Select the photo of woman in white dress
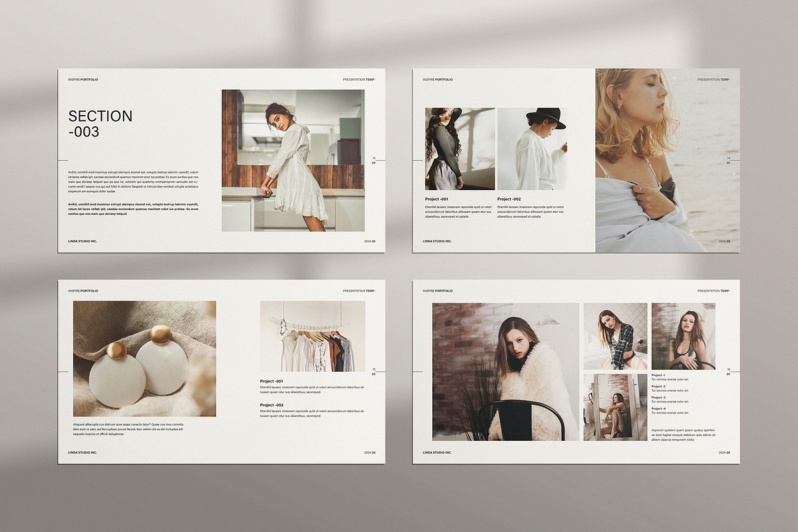This screenshot has width=798, height=532. (x=293, y=160)
